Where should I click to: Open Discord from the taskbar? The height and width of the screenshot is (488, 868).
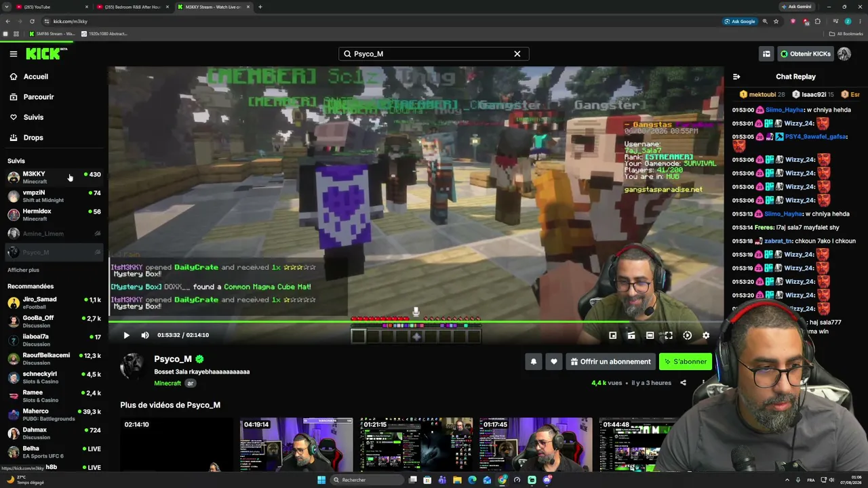(547, 480)
